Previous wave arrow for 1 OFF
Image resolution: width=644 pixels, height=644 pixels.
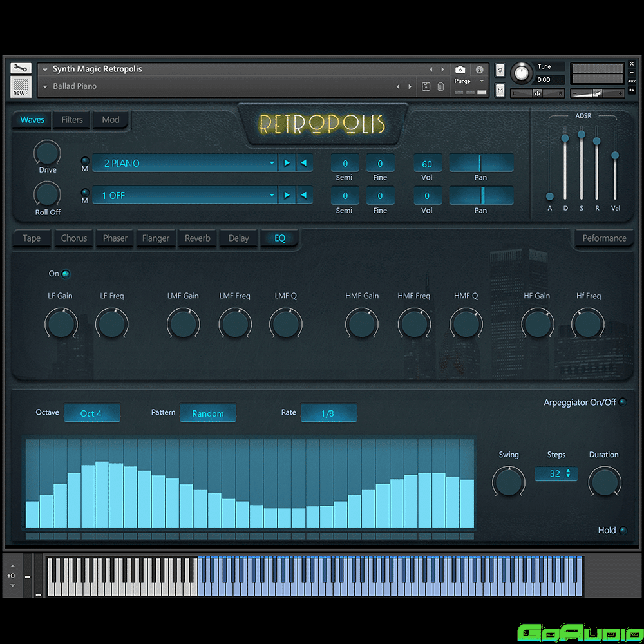[304, 195]
